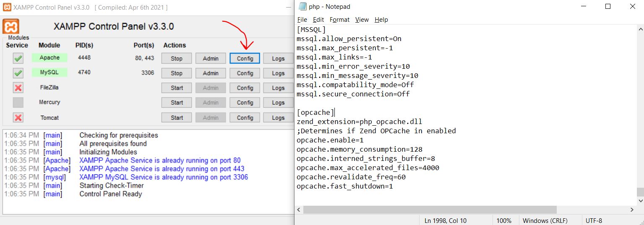This screenshot has height=225, width=644.
Task: Click line zend_extension=php_opcache.dll
Action: (359, 122)
